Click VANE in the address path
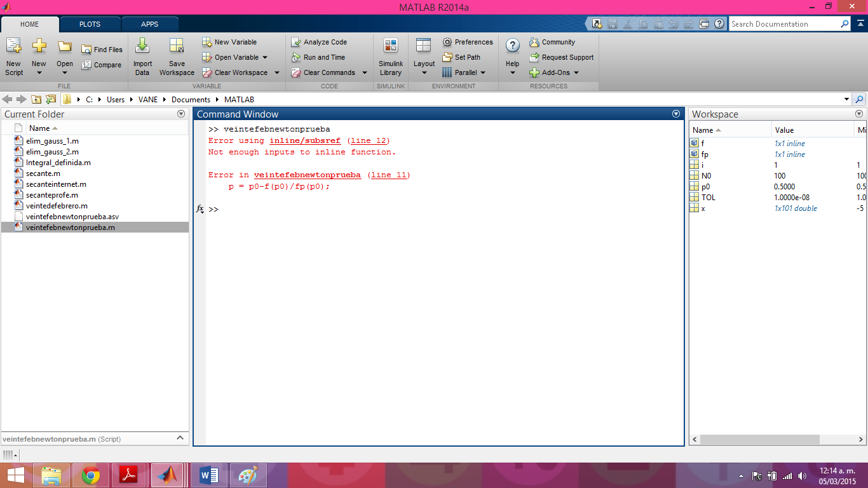Screen dimensions: 868x488 pyautogui.click(x=148, y=100)
